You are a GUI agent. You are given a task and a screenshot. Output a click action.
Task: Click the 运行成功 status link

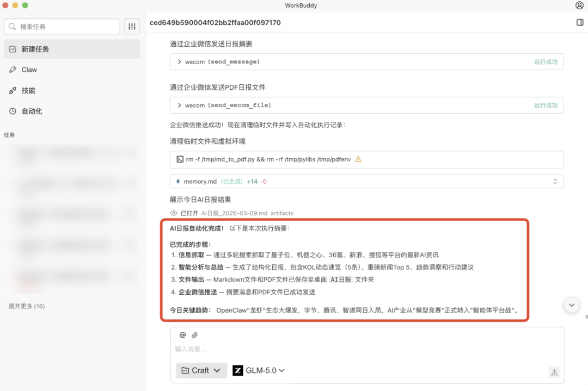(546, 61)
